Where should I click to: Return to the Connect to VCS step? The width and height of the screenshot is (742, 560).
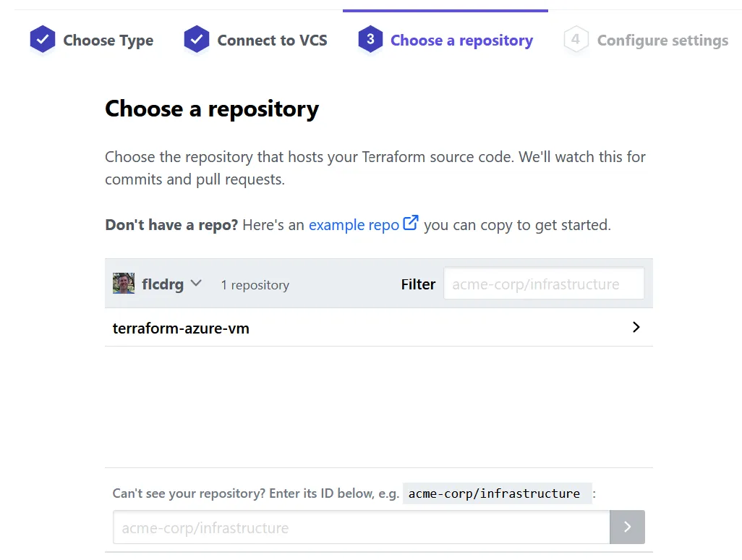point(272,41)
